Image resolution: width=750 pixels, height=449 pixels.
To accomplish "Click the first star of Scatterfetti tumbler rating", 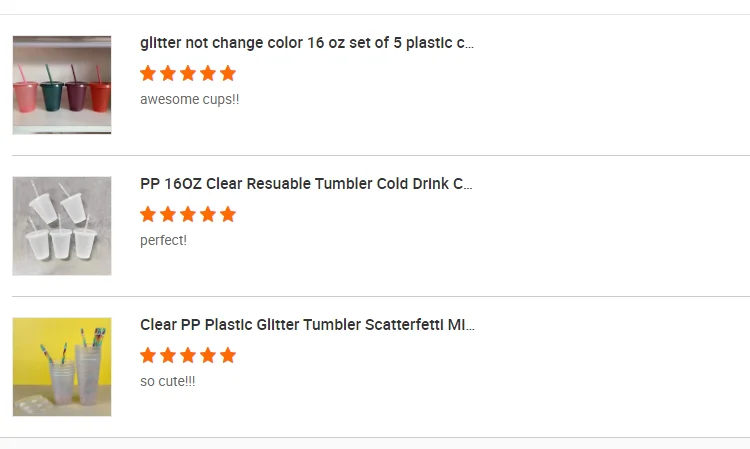I will pos(148,355).
